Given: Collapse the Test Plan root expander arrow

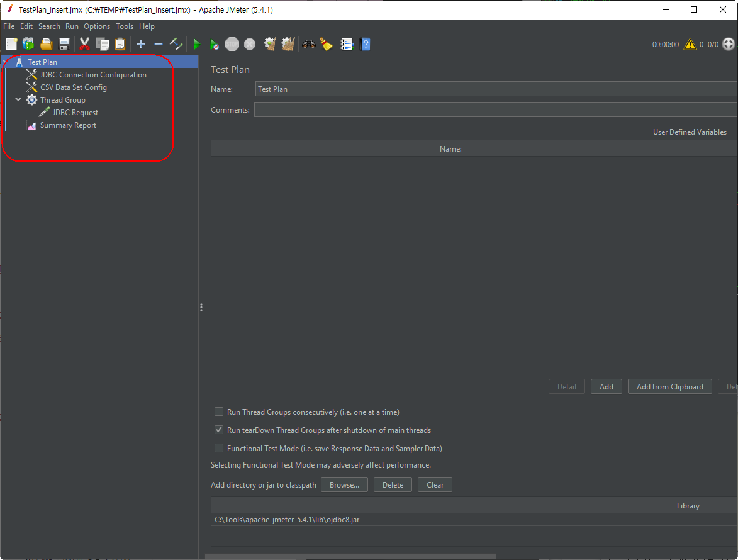Looking at the screenshot, I should tap(6, 62).
